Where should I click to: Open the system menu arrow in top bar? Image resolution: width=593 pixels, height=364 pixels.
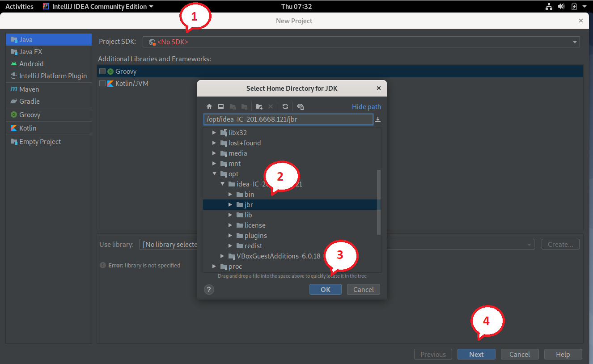585,6
